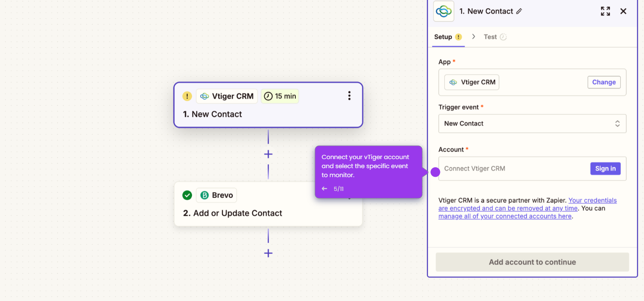Click the 15 min polling interval badge
This screenshot has width=644, height=301.
click(x=280, y=96)
